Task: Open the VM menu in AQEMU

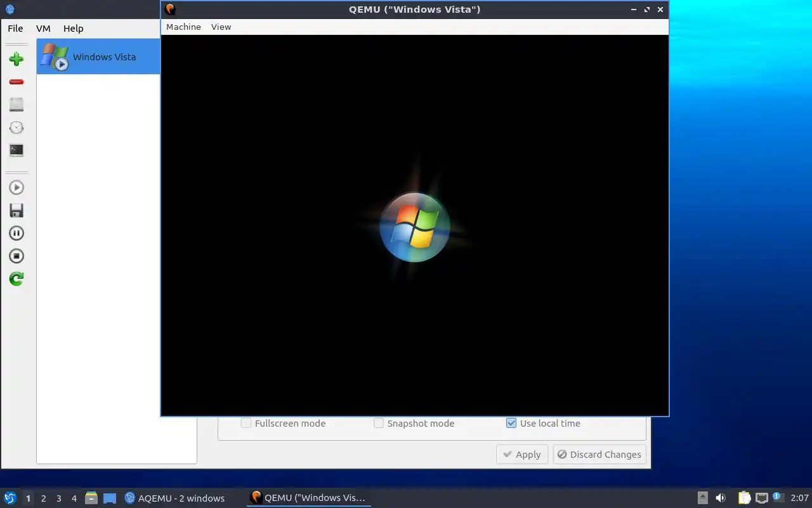Action: click(43, 29)
